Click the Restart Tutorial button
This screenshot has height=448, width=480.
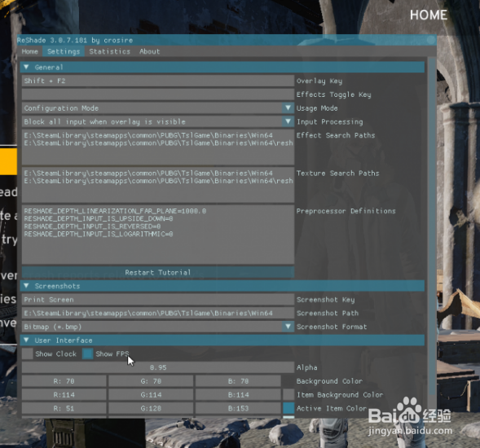coord(158,272)
